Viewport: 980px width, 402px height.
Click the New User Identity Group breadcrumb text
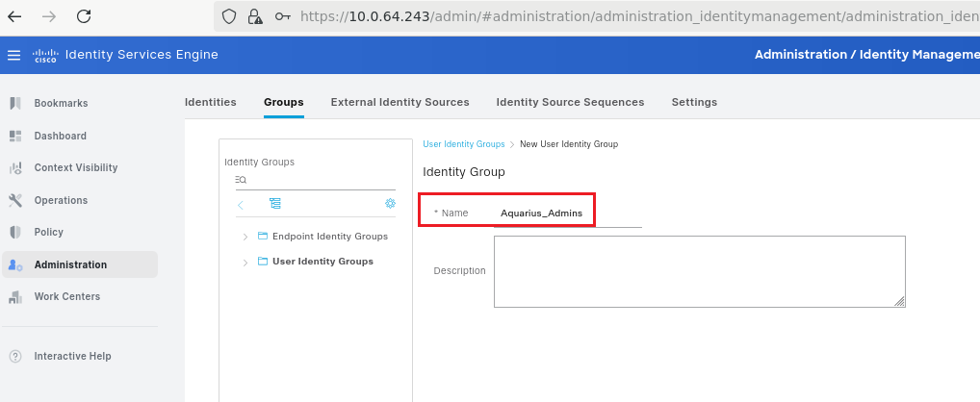(569, 143)
